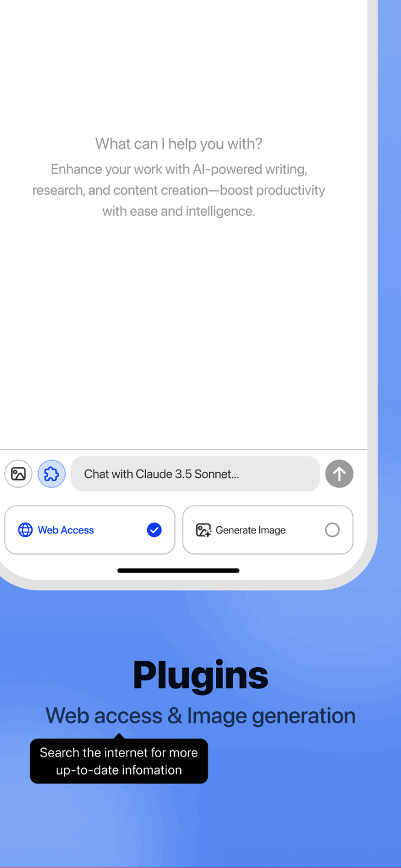Image resolution: width=401 pixels, height=868 pixels.
Task: Click the blue Web Access label
Action: click(66, 530)
